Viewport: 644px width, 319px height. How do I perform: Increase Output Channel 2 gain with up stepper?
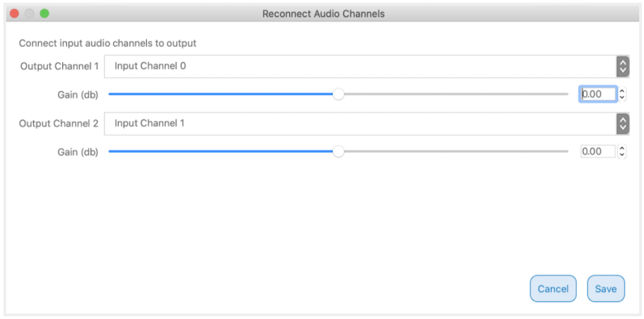pos(623,148)
